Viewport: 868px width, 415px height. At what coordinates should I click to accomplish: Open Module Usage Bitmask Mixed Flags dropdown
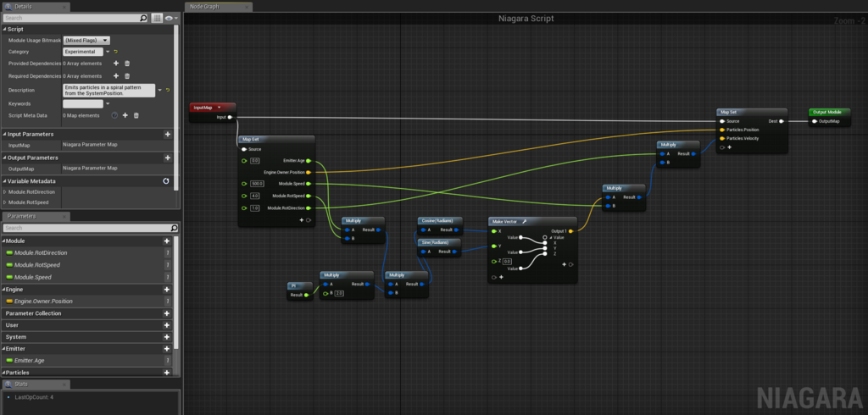click(86, 40)
